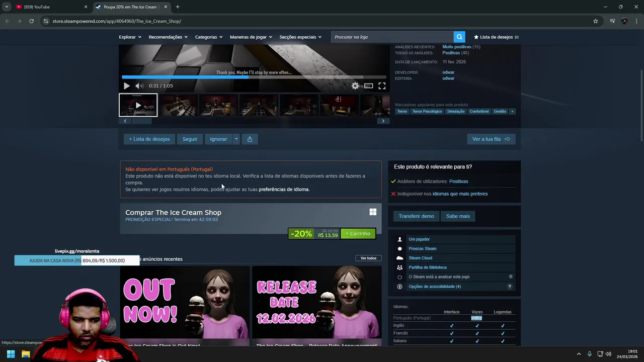Viewport: 644px width, 362px height.
Task: Open the video settings gear
Action: [x=355, y=86]
